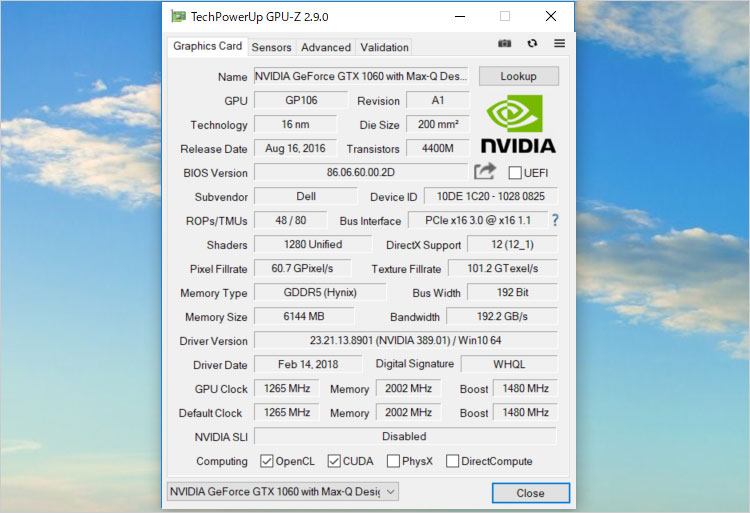Toggle the CUDA checkbox
This screenshot has width=750, height=513.
coord(334,461)
